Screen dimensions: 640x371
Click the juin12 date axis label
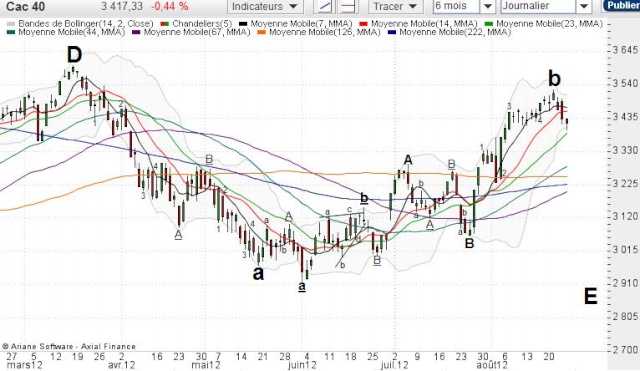click(302, 364)
